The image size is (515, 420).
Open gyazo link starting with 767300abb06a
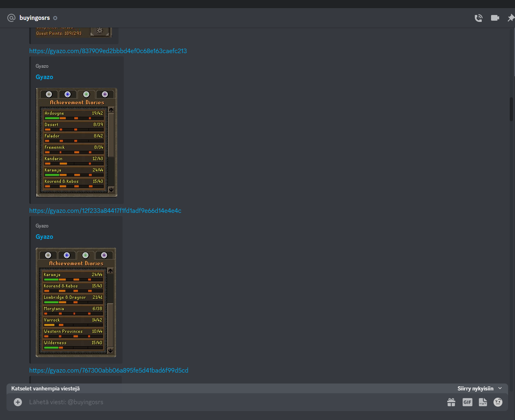point(109,371)
